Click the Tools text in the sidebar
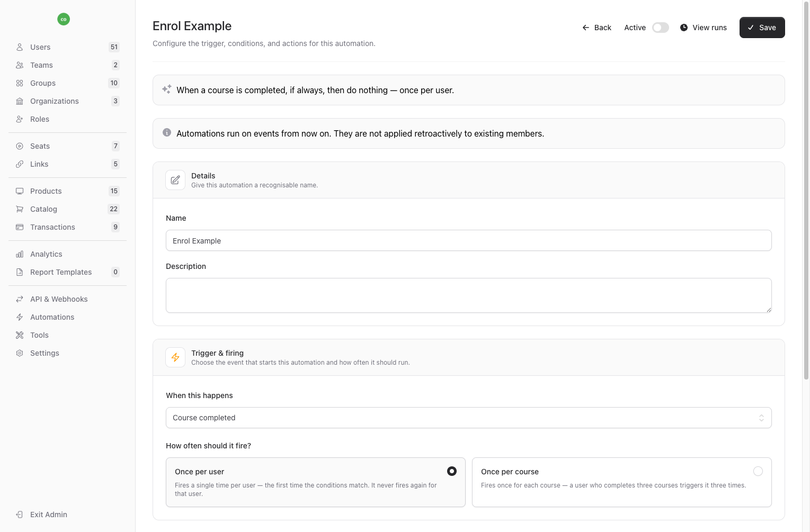810x532 pixels. tap(39, 335)
